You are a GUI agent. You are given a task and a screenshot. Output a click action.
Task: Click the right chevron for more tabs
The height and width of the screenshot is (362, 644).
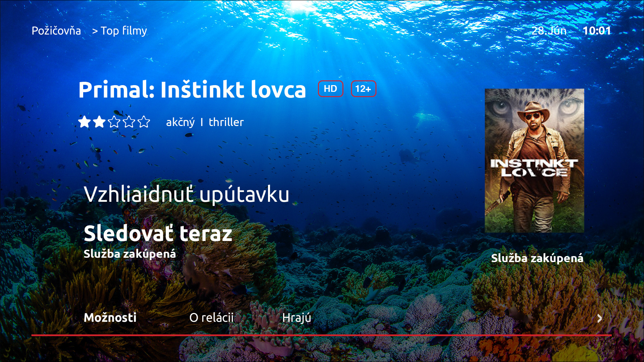(x=600, y=318)
